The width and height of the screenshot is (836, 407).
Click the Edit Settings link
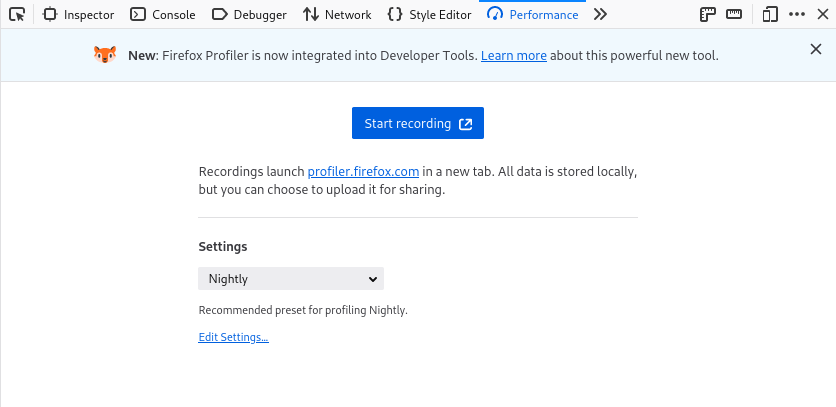click(233, 338)
